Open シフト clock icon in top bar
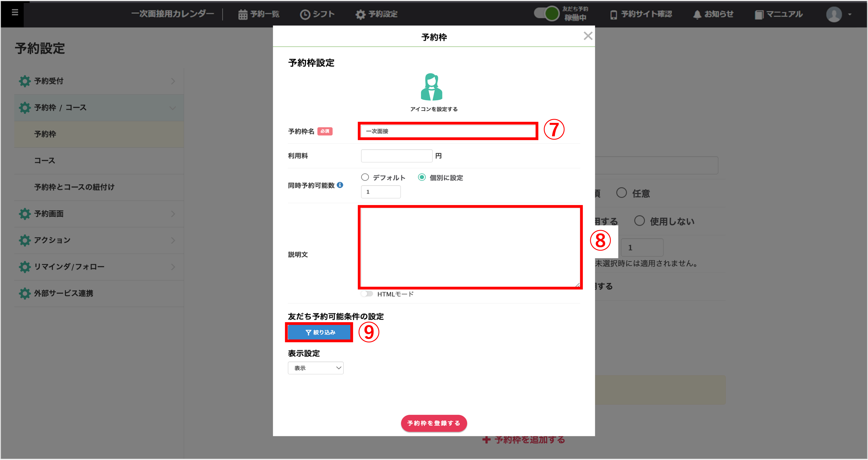Image resolution: width=868 pixels, height=460 pixels. pyautogui.click(x=305, y=15)
